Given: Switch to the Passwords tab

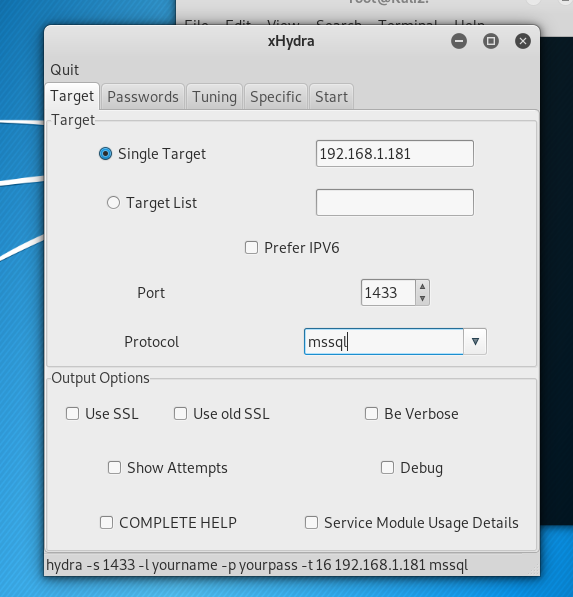Looking at the screenshot, I should coord(143,97).
